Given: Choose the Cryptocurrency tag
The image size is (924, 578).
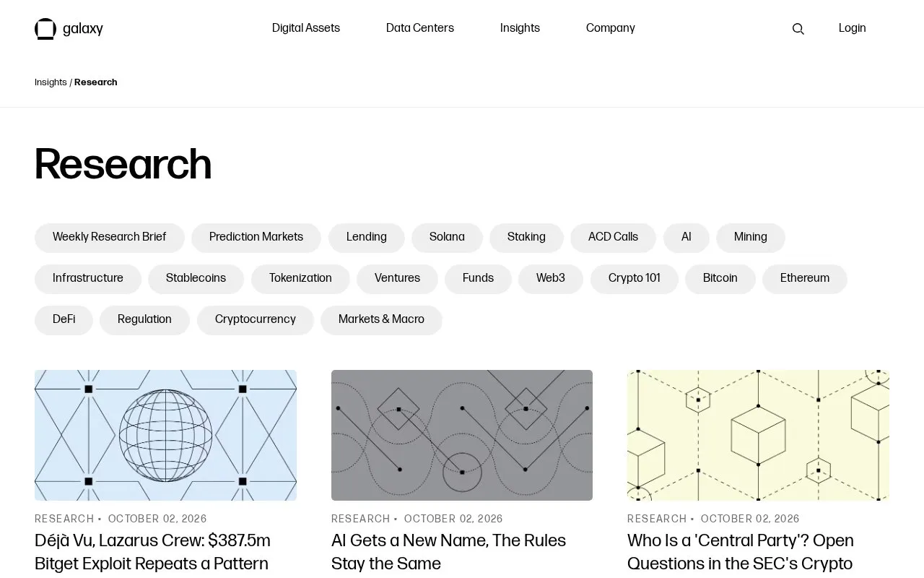Looking at the screenshot, I should click(256, 320).
